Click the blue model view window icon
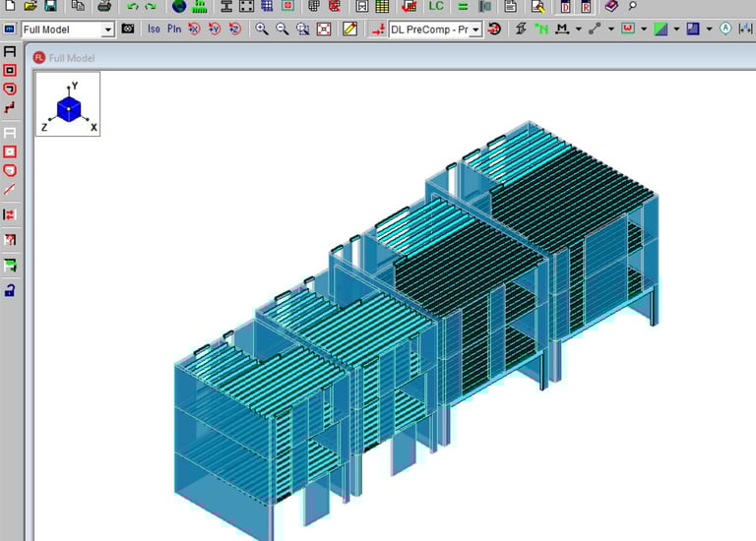This screenshot has height=541, width=756. (9, 29)
